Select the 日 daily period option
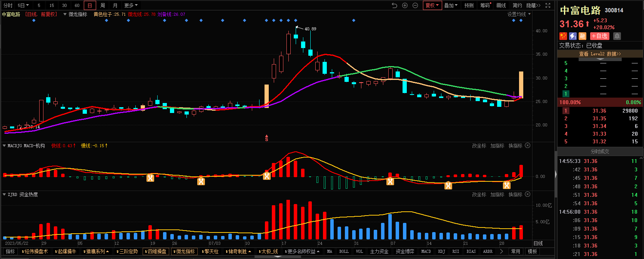644x259 pixels. pyautogui.click(x=90, y=5)
